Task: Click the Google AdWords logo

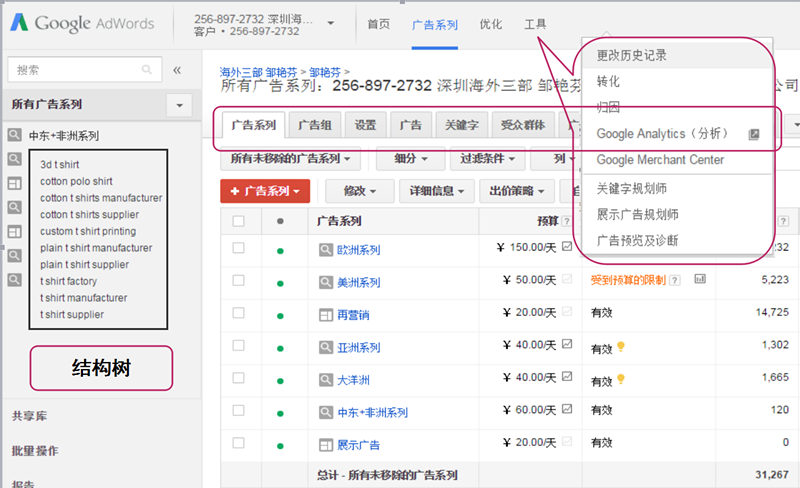Action: click(82, 23)
